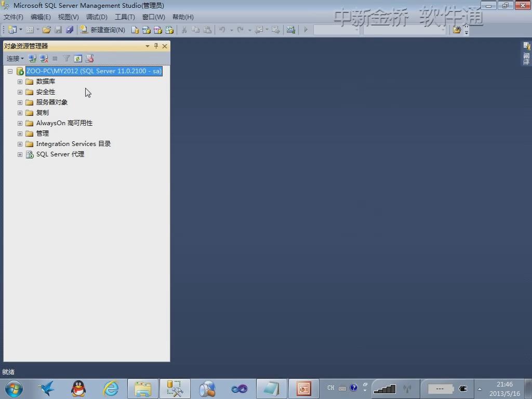Screen dimensions: 532x399
Task: Click the Cut scissors icon
Action: (x=184, y=30)
